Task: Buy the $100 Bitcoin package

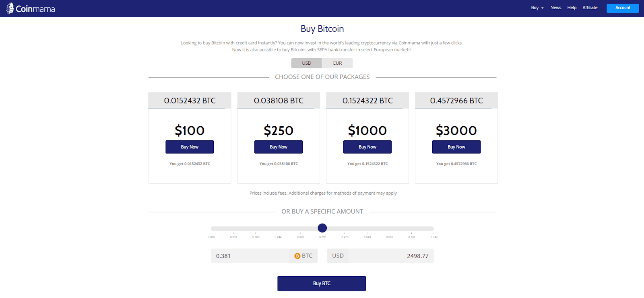Action: pos(190,147)
